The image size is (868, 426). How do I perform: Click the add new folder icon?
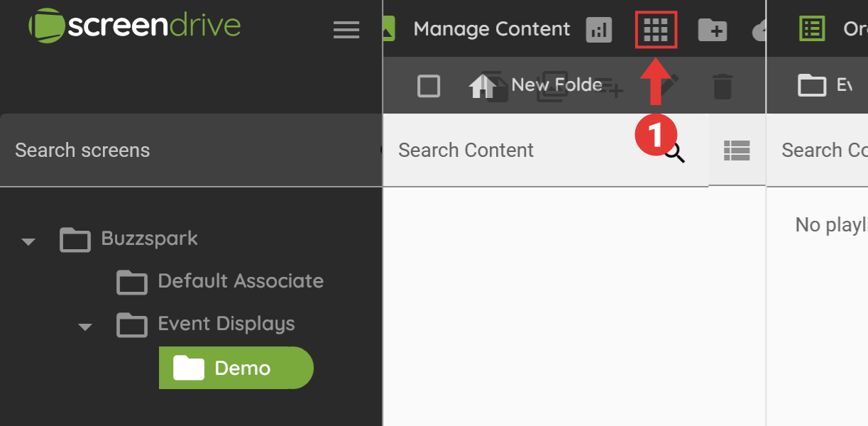[x=712, y=30]
